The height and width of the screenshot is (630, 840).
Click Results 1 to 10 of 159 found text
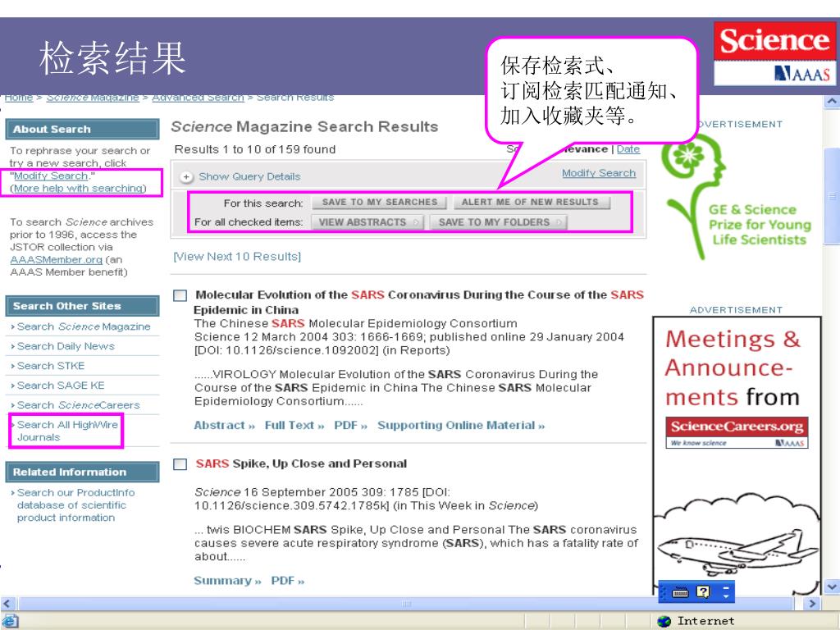[x=255, y=149]
